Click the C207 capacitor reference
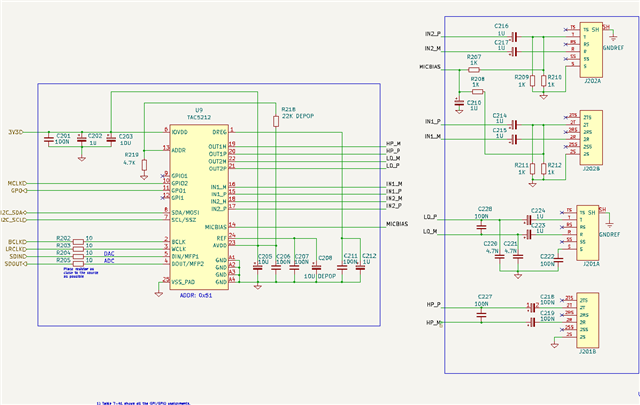 [x=302, y=256]
